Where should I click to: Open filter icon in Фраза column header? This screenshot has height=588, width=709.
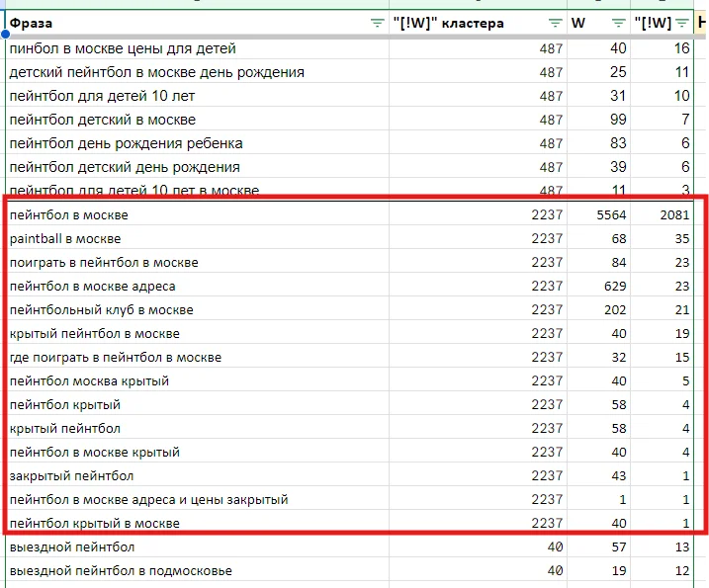[377, 24]
